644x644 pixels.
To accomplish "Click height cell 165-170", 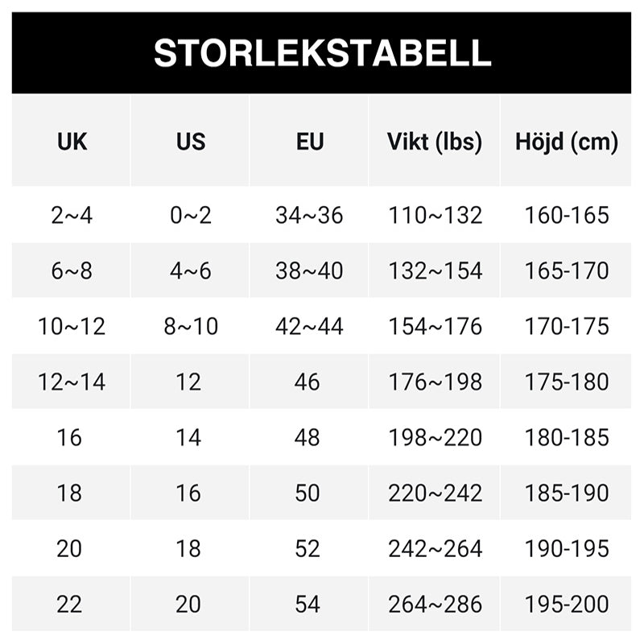I will pos(567,270).
